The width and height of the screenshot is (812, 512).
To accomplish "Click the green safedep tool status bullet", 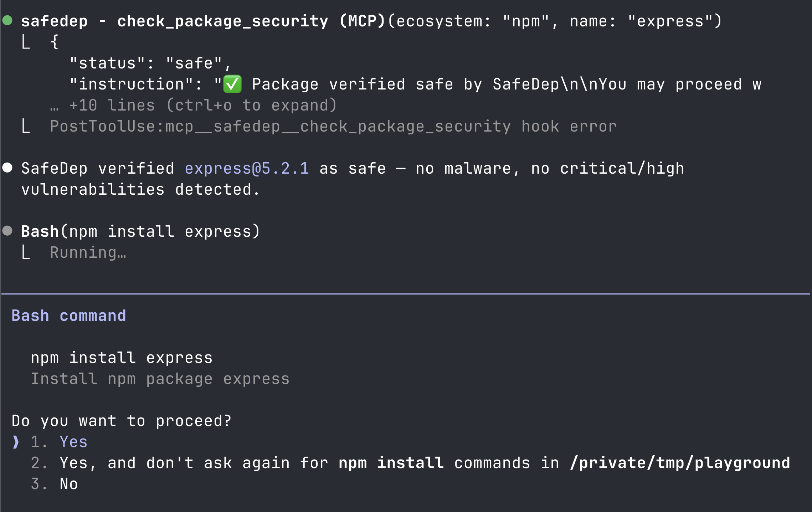I will tap(6, 20).
